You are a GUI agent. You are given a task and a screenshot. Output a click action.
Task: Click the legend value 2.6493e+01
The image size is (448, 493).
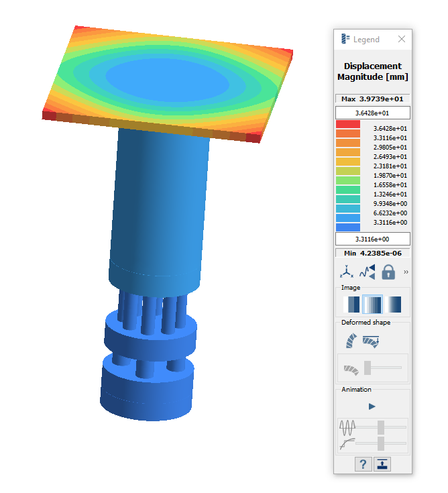tap(390, 156)
